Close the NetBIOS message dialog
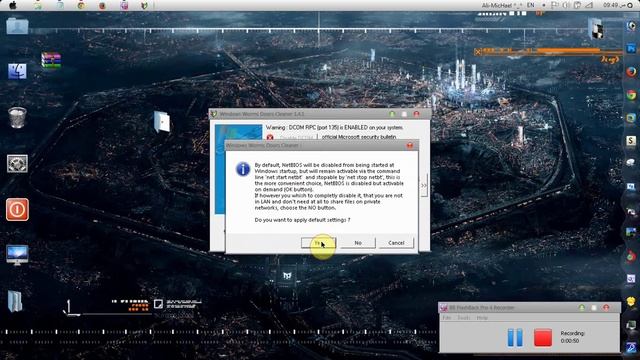640x360 pixels. click(410, 145)
